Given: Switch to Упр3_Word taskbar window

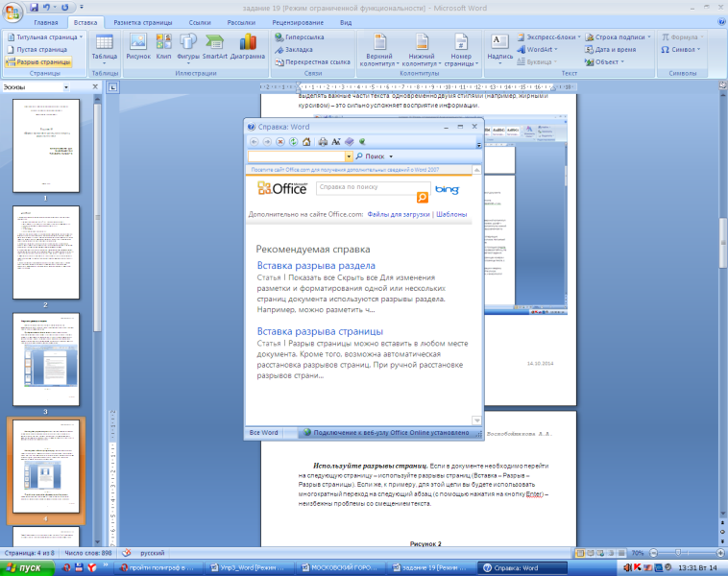Looking at the screenshot, I should [250, 567].
